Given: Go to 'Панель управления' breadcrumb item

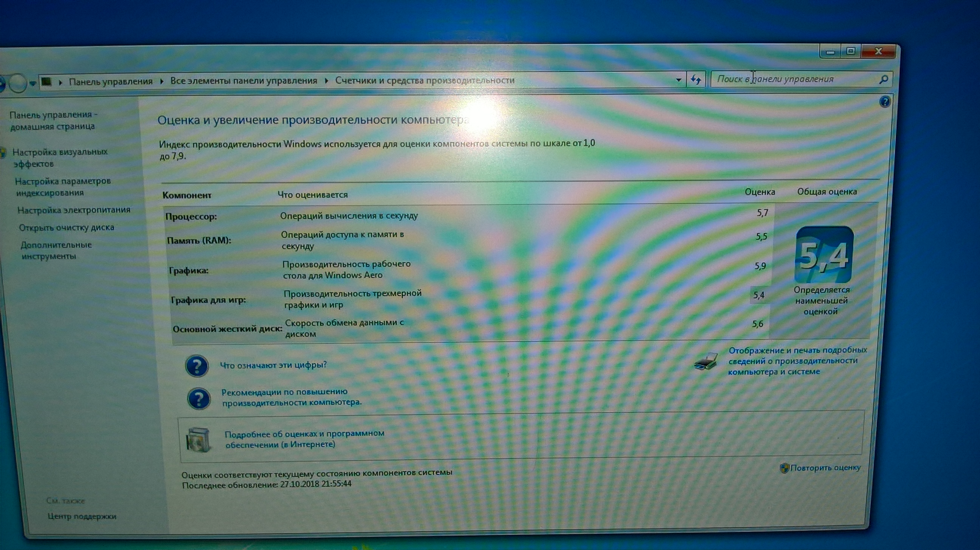Looking at the screenshot, I should (x=110, y=81).
